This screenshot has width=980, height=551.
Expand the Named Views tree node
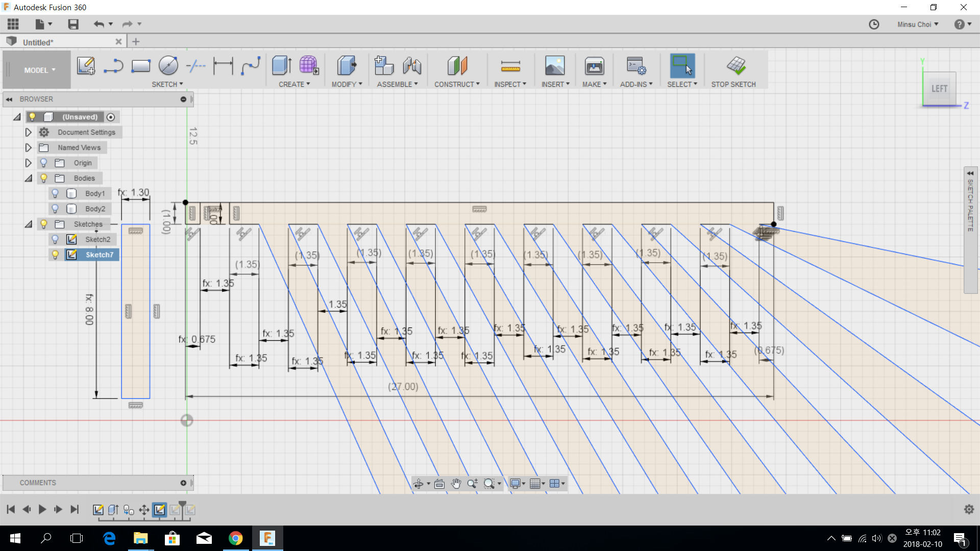coord(29,147)
